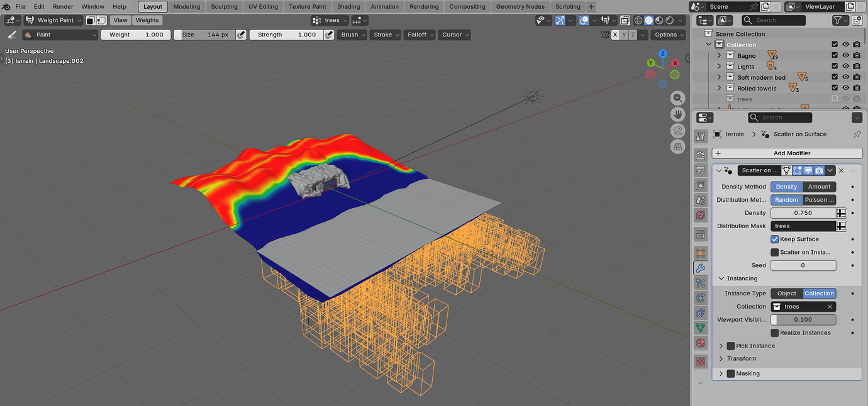Enable Realize Instances checkbox
The image size is (868, 406).
(x=775, y=332)
